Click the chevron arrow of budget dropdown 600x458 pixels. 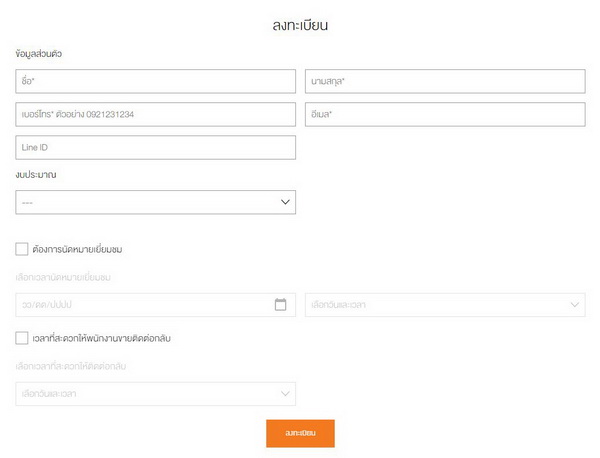285,202
